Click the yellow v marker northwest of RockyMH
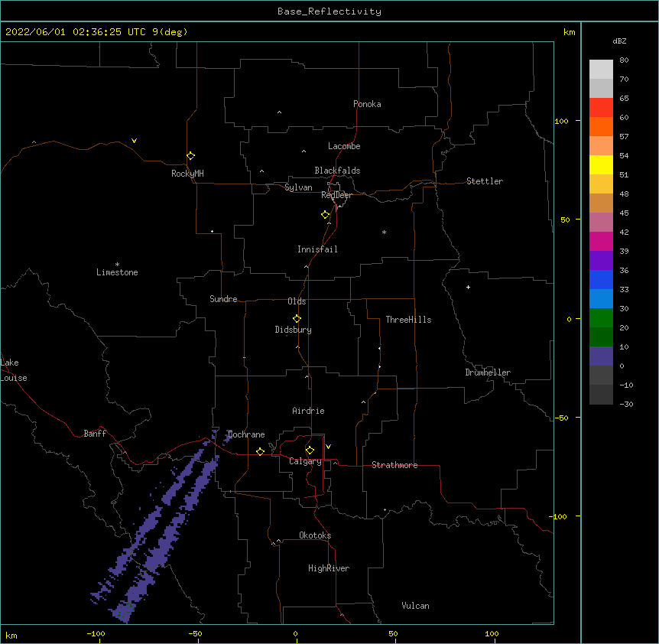Viewport: 659px width, 644px height. click(134, 141)
